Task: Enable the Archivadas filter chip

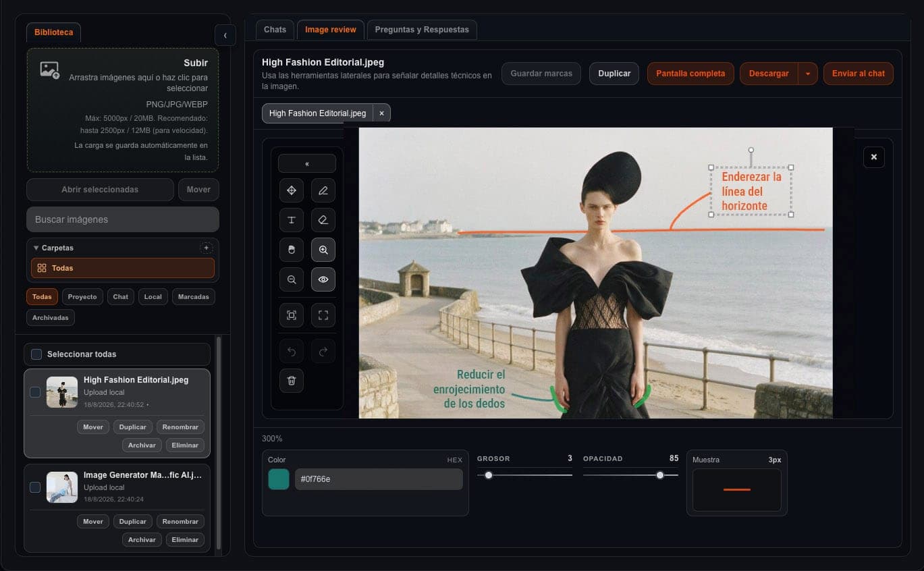Action: (x=51, y=317)
